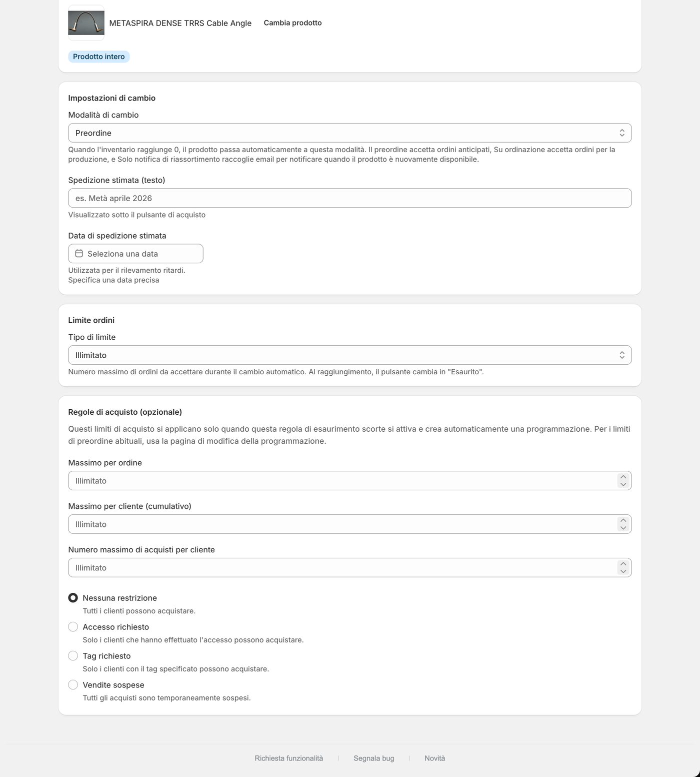This screenshot has width=700, height=777.
Task: Click the METASPIRA cable product thumbnail
Action: tap(86, 23)
